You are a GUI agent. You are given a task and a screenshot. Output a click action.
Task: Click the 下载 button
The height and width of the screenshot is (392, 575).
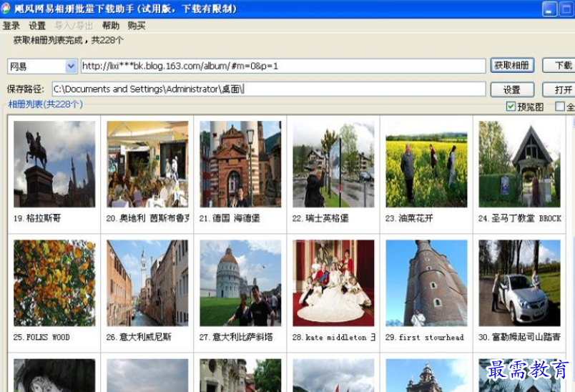(559, 66)
